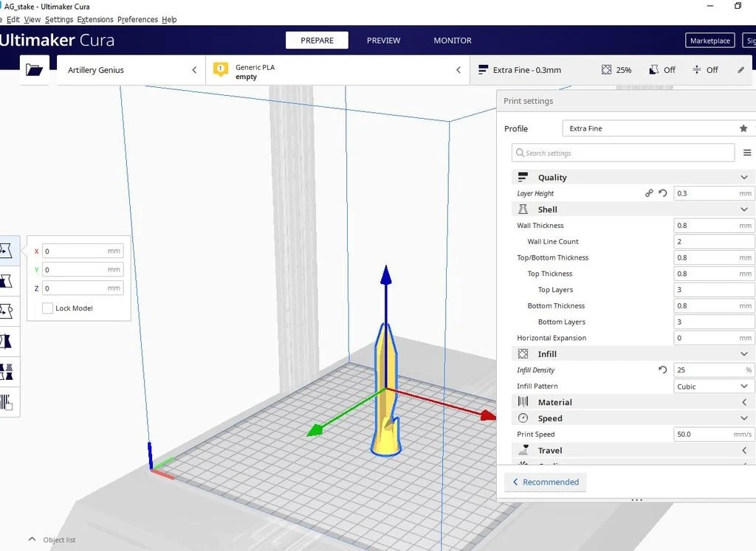Select the Mirror tool in left toolbar
Image resolution: width=756 pixels, height=551 pixels.
click(6, 342)
